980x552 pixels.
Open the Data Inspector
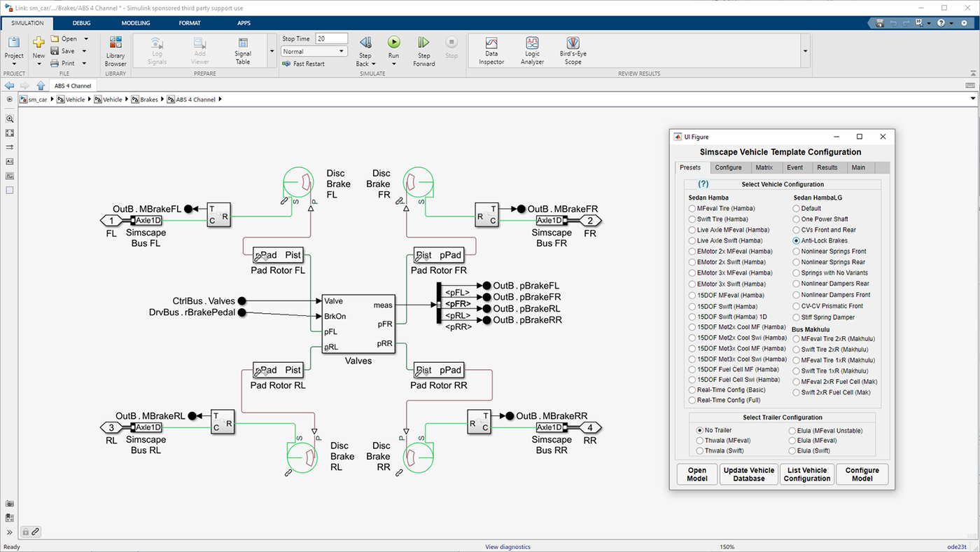click(491, 50)
